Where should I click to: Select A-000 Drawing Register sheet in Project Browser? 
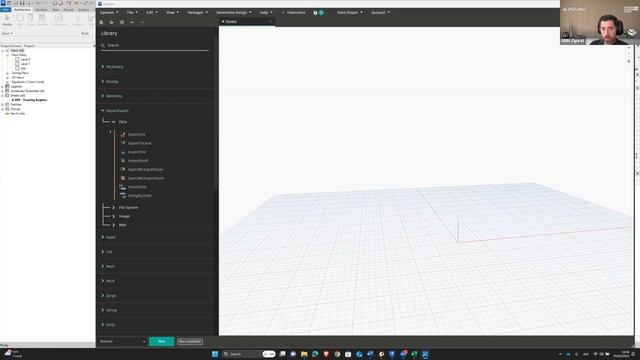coord(29,100)
